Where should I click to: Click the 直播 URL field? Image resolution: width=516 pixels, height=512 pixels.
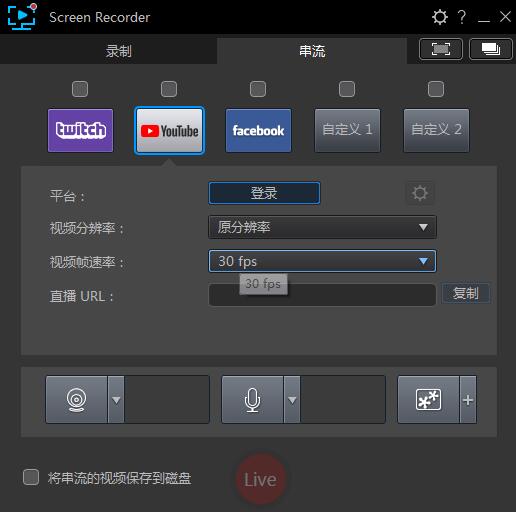tap(322, 295)
